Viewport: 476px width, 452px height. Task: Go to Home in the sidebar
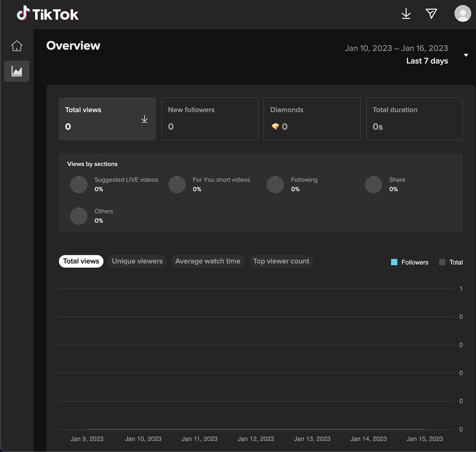point(17,46)
